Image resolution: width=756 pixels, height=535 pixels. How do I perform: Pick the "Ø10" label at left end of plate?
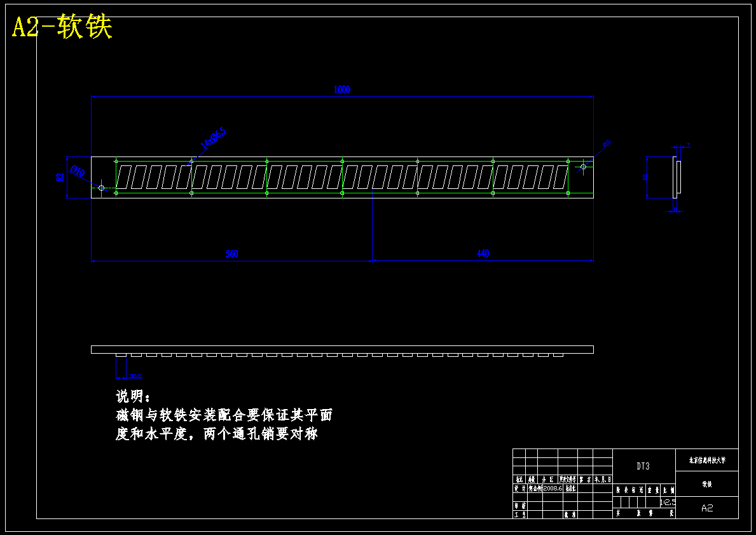click(78, 170)
